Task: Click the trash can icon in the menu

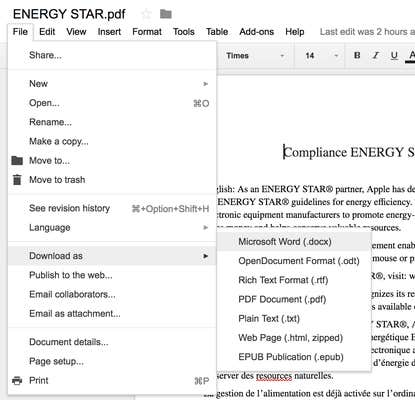Action: coord(17,180)
